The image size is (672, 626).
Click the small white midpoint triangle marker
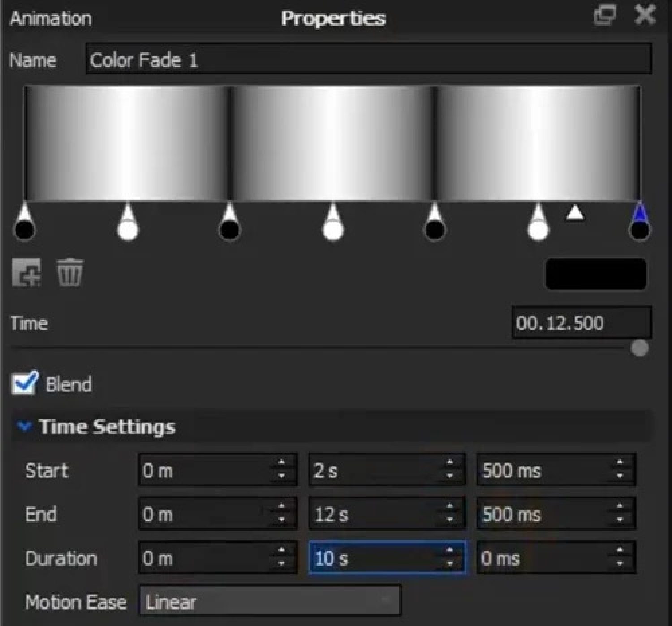point(575,213)
